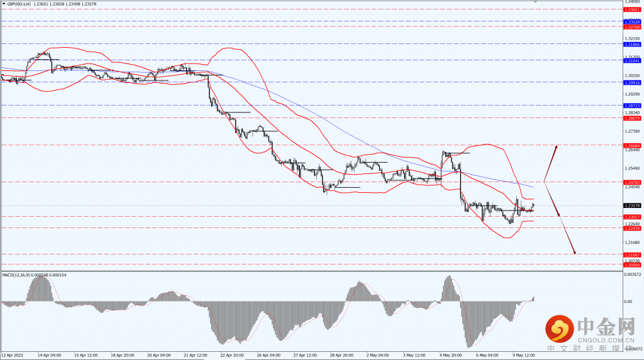644x360 pixels.
Task: Click the small triangle beside the GBPUSD title
Action: [x=4, y=4]
